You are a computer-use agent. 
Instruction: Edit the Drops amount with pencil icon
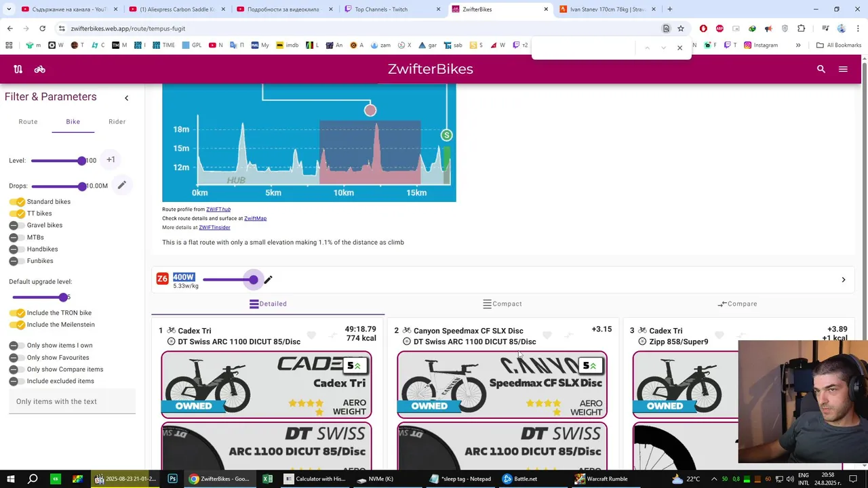pyautogui.click(x=121, y=185)
